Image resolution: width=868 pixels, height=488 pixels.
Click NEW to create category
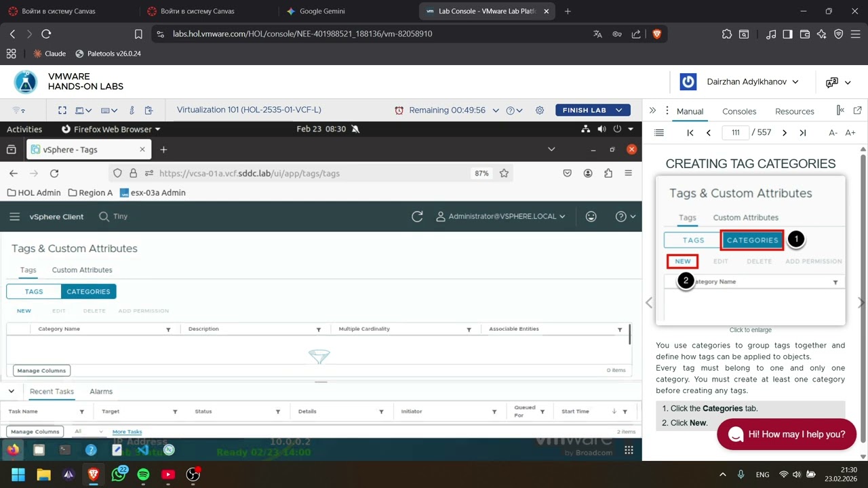point(24,311)
